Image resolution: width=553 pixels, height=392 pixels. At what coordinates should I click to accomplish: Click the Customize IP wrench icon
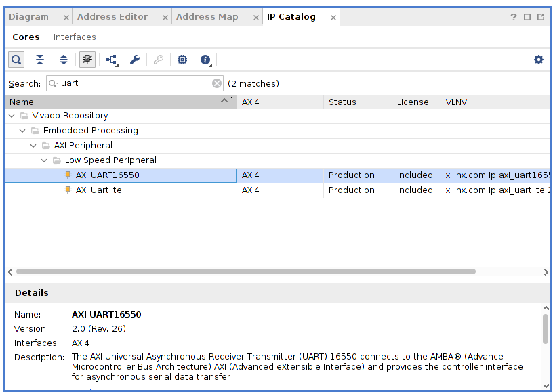coord(135,60)
